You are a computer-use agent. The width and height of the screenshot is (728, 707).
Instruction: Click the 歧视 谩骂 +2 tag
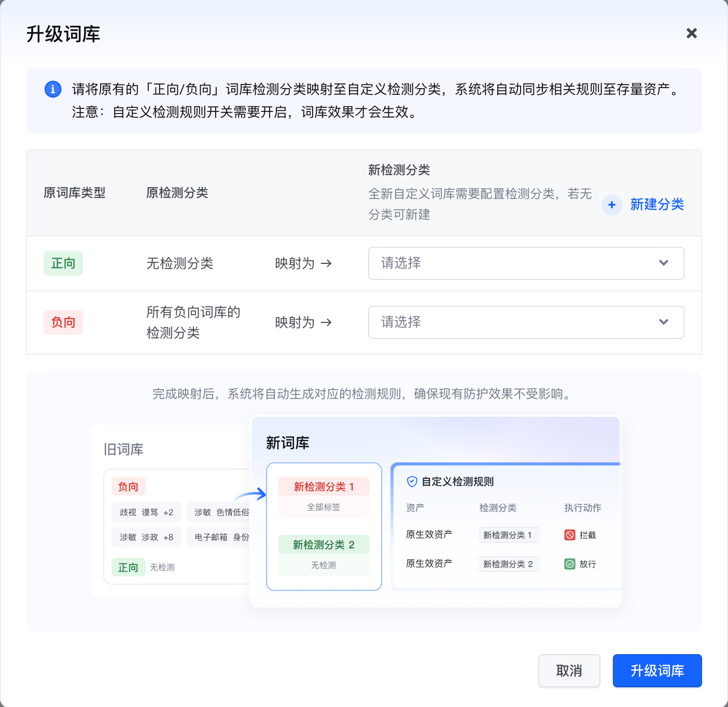pyautogui.click(x=147, y=512)
